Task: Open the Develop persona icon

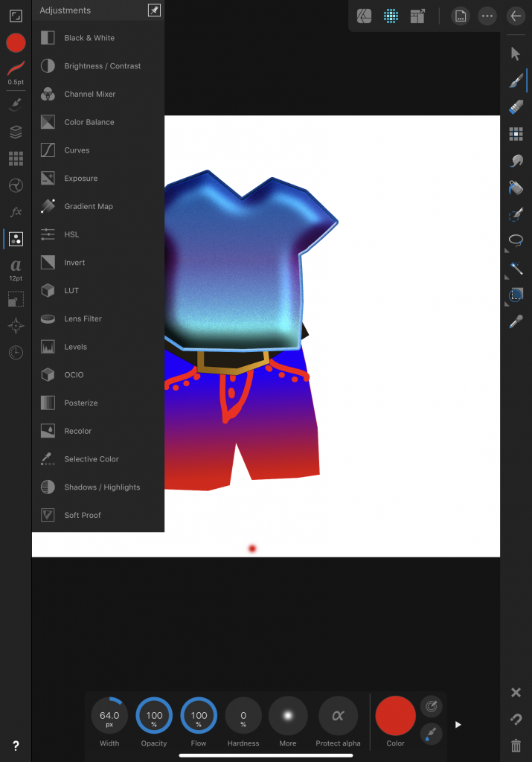Action: tap(417, 16)
